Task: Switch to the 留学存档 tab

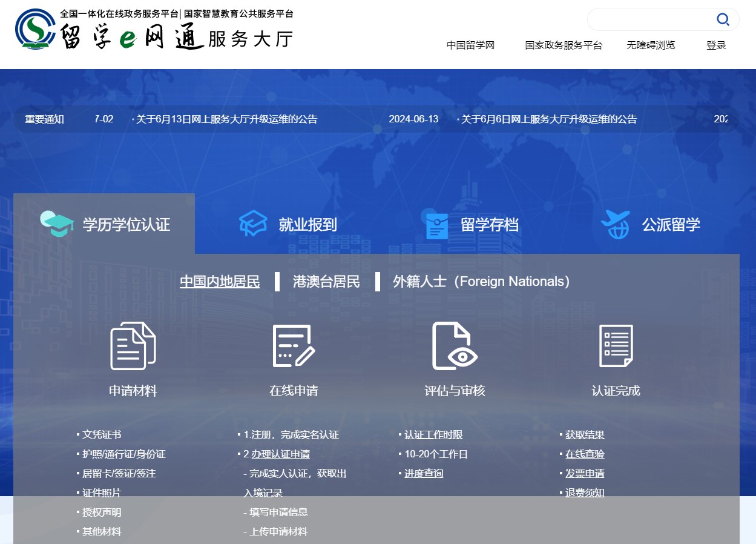Action: pyautogui.click(x=467, y=224)
